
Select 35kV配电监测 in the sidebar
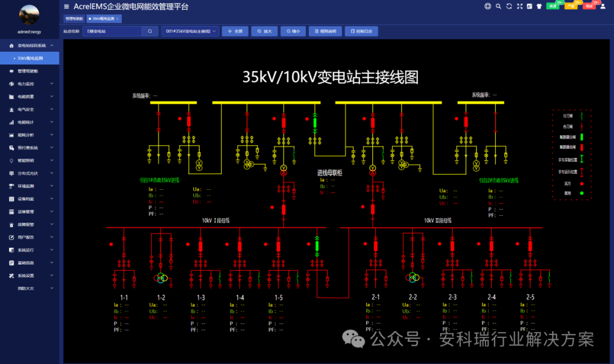[x=30, y=58]
